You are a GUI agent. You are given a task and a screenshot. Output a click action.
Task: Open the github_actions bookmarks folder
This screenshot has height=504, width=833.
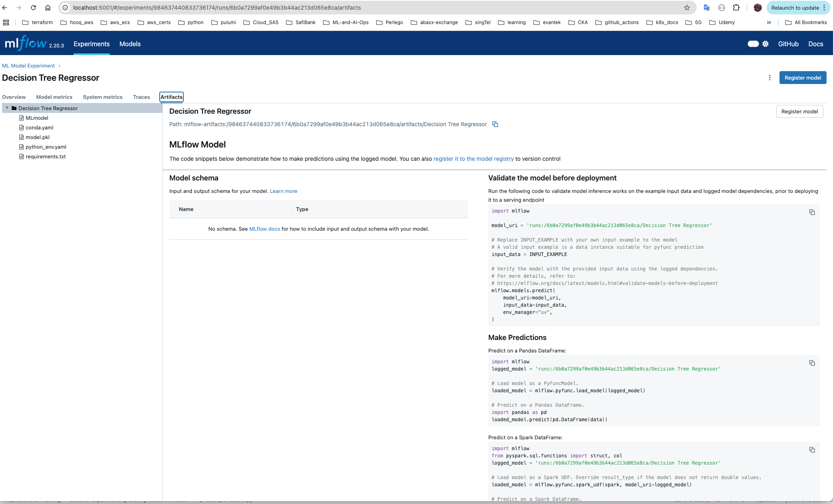(617, 23)
